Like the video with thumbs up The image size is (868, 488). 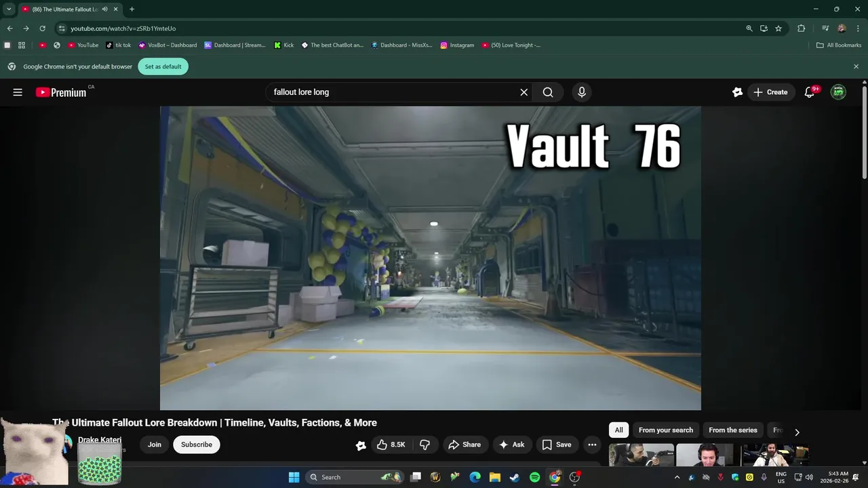click(391, 445)
